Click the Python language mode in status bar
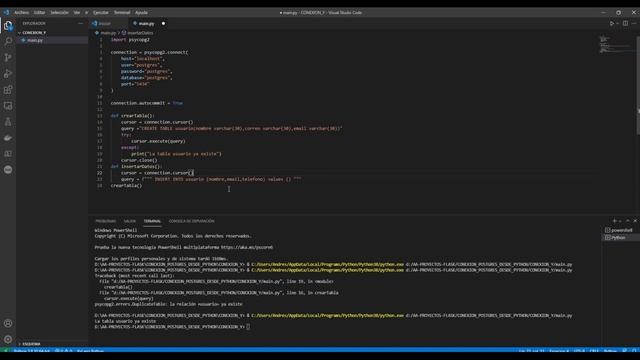The image size is (640, 360). click(x=610, y=351)
